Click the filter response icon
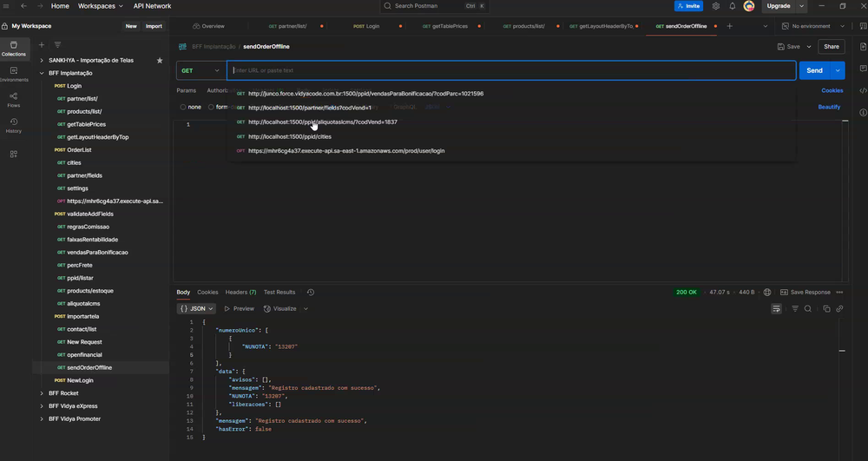This screenshot has width=868, height=461. [x=795, y=309]
